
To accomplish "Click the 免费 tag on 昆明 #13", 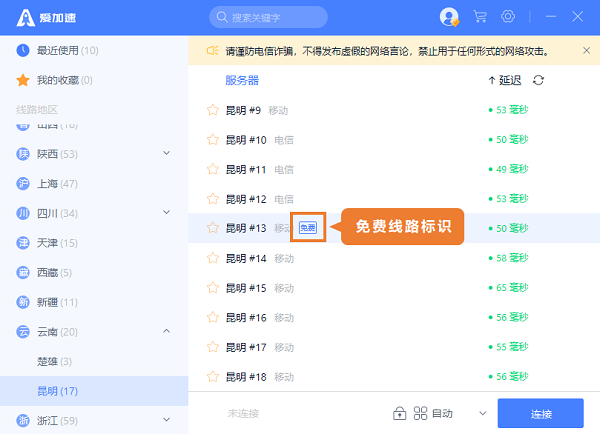I will click(307, 228).
